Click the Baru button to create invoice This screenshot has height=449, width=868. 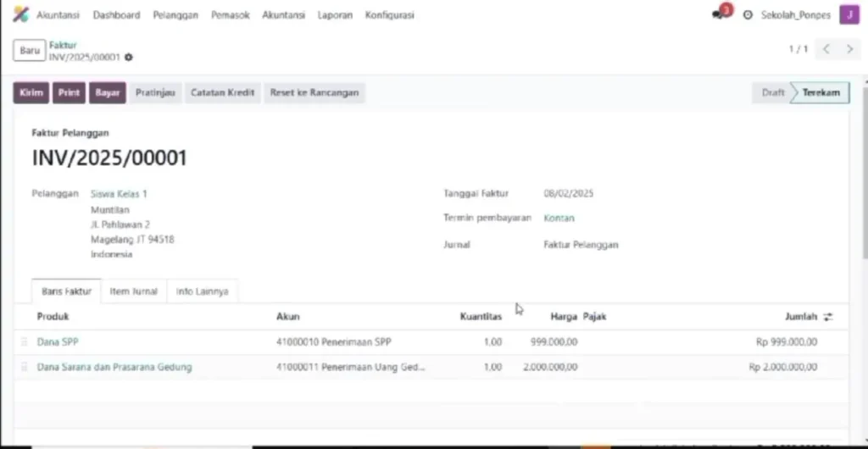[30, 51]
